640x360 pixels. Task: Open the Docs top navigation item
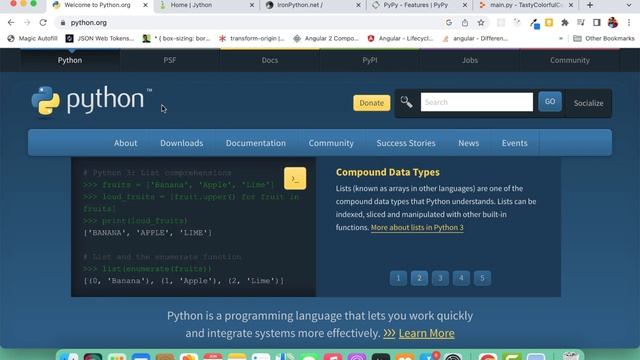tap(270, 60)
